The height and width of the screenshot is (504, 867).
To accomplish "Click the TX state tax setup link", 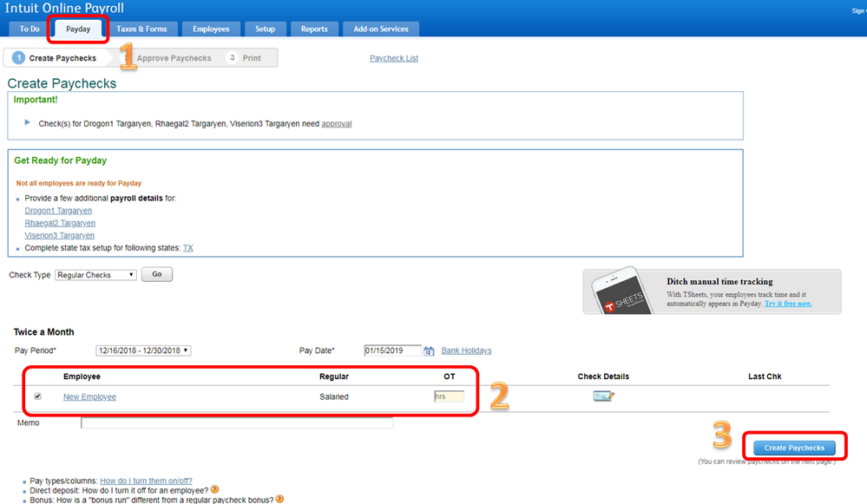I will pos(188,247).
